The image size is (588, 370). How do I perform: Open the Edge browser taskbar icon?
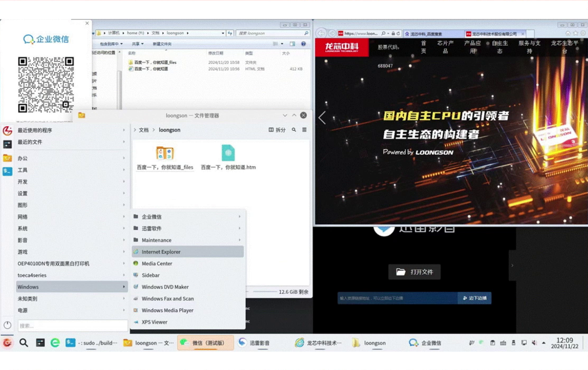point(55,342)
